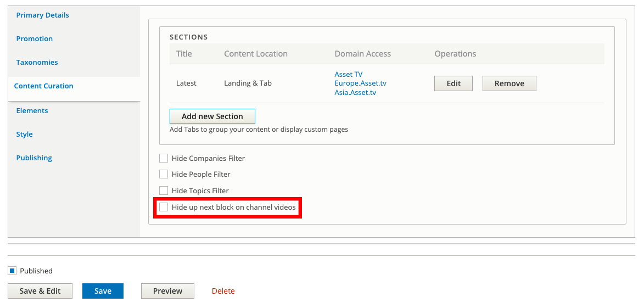Viewport: 644px width, 308px height.
Task: Switch to the Publishing tab
Action: click(34, 158)
